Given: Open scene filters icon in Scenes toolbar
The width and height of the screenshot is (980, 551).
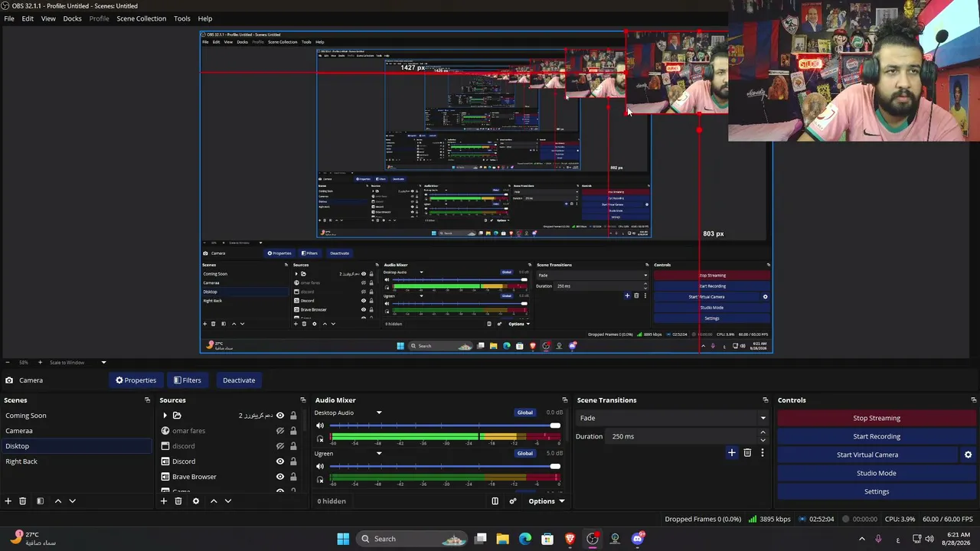Looking at the screenshot, I should point(40,501).
